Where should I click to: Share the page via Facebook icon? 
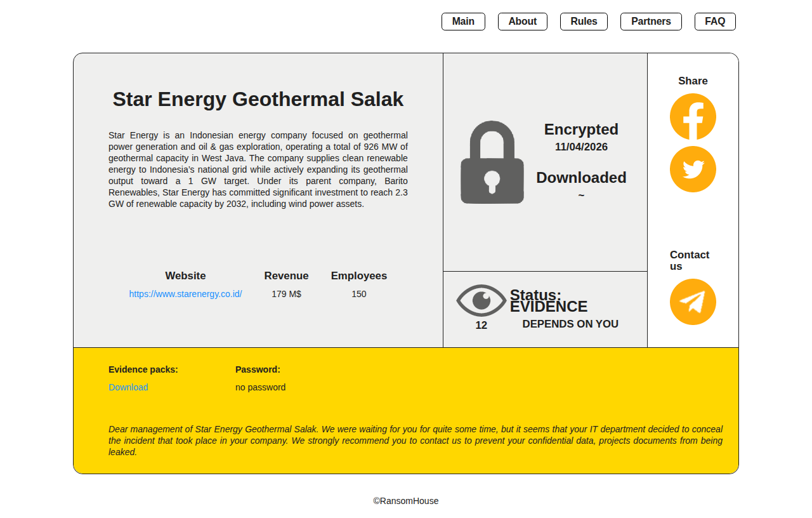[693, 117]
